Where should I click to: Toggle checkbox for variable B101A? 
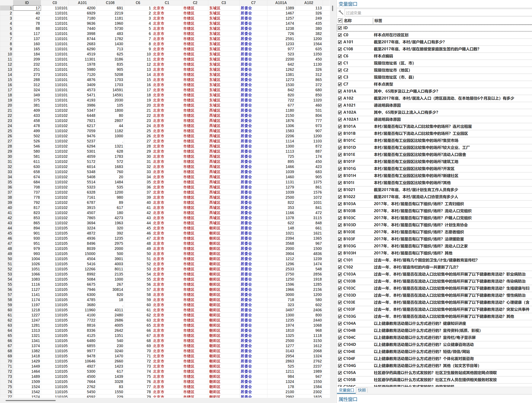tap(340, 126)
